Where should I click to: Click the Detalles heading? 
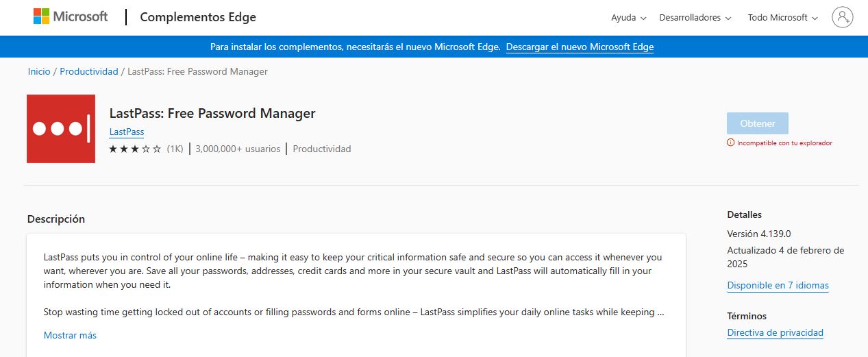click(744, 214)
